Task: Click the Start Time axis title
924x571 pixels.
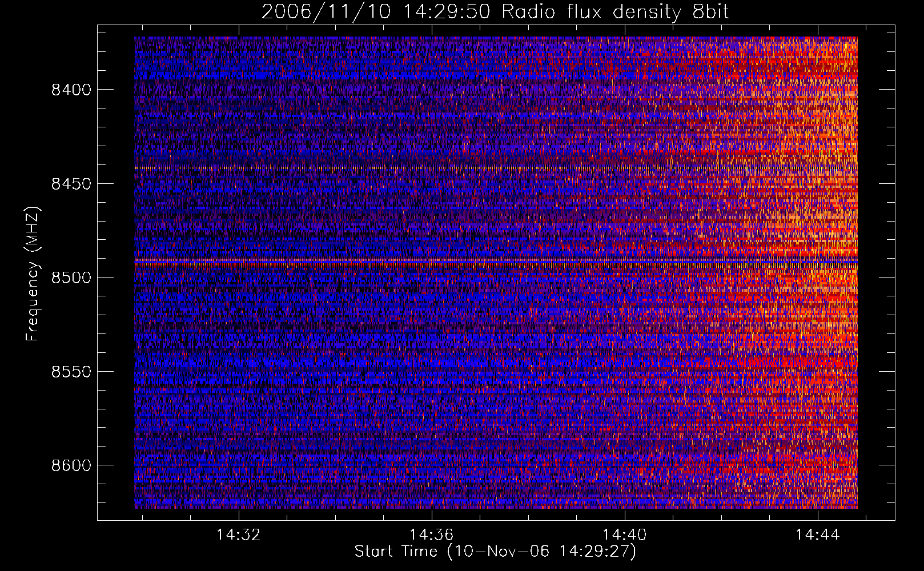Action: point(495,552)
